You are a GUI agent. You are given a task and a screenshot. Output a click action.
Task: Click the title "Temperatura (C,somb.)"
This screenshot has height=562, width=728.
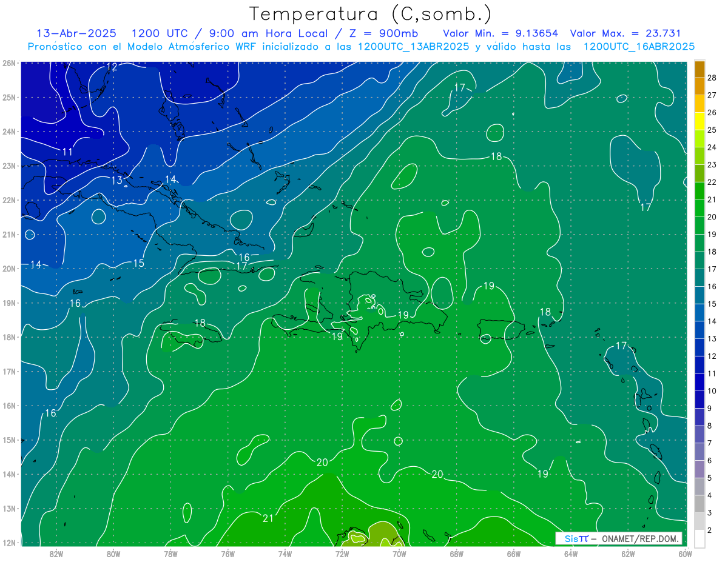371,15
